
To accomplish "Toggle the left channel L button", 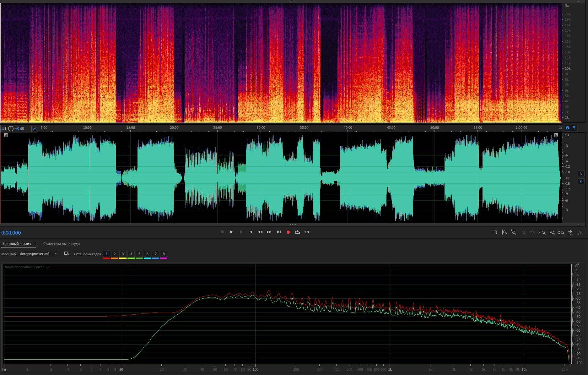I will point(581,173).
